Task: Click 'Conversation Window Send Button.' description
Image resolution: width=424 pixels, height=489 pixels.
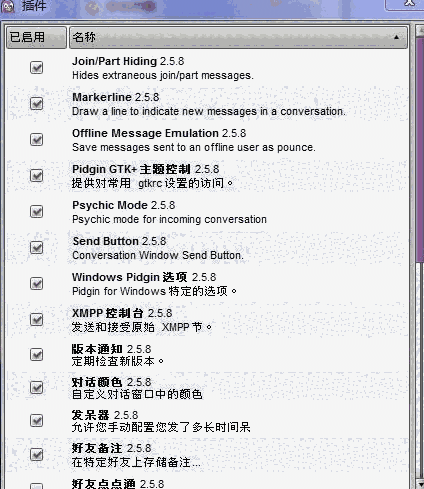Action: [x=158, y=255]
